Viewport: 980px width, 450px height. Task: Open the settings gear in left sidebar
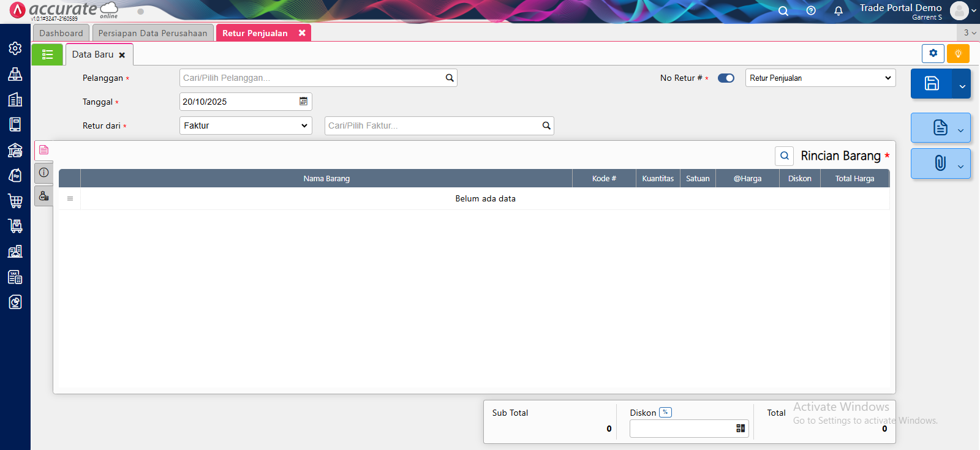[x=15, y=48]
